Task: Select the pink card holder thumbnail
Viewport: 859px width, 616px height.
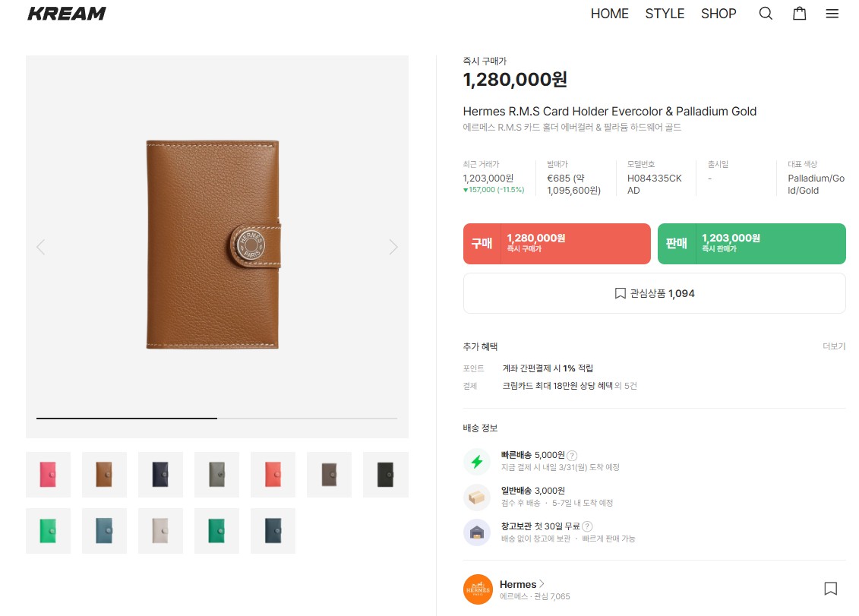Action: (x=48, y=475)
